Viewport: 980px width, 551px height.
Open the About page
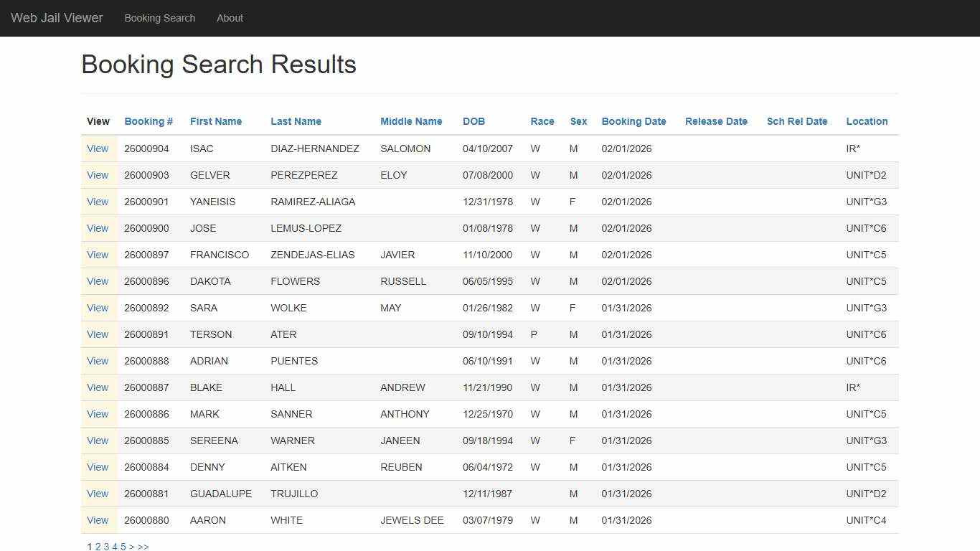coord(230,18)
